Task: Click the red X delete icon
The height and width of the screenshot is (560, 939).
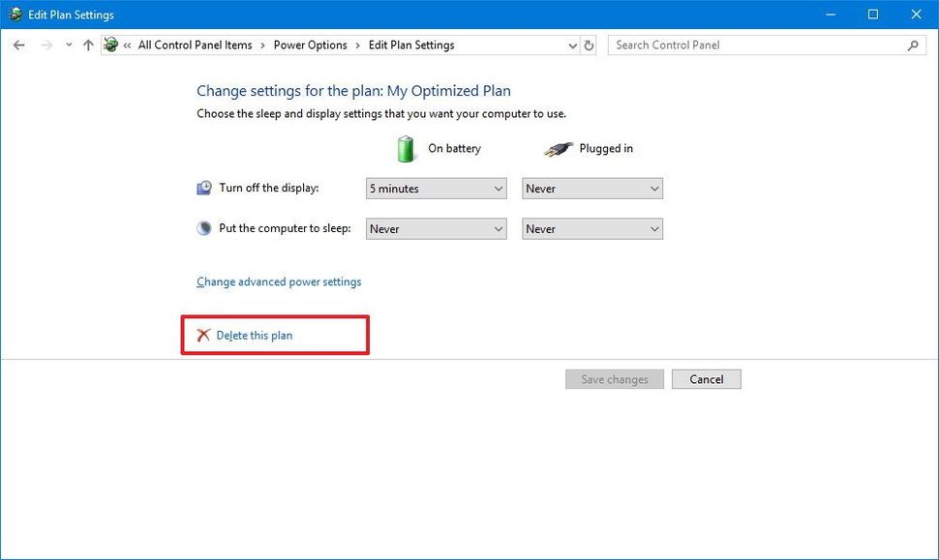Action: 203,335
